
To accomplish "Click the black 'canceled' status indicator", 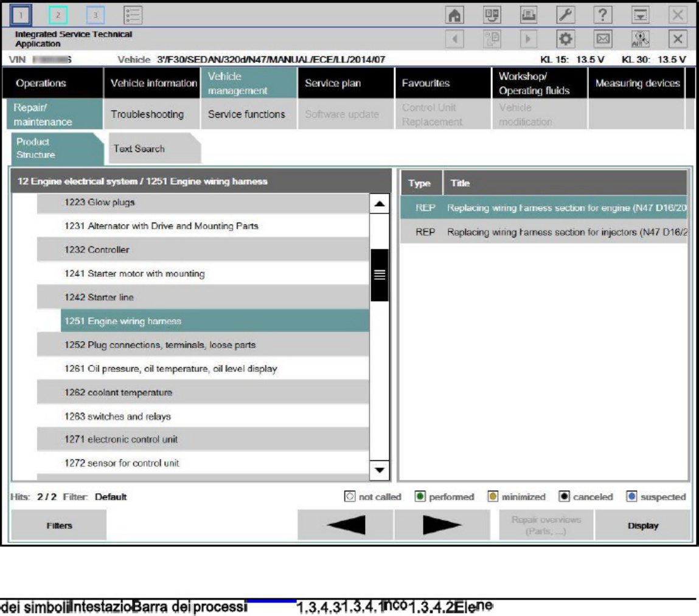I will click(564, 497).
